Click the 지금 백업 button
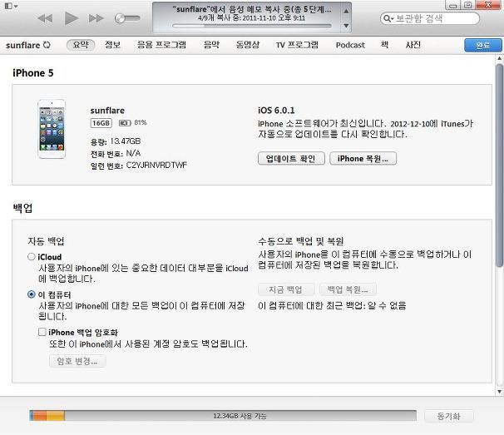This screenshot has height=435, width=504. (286, 289)
